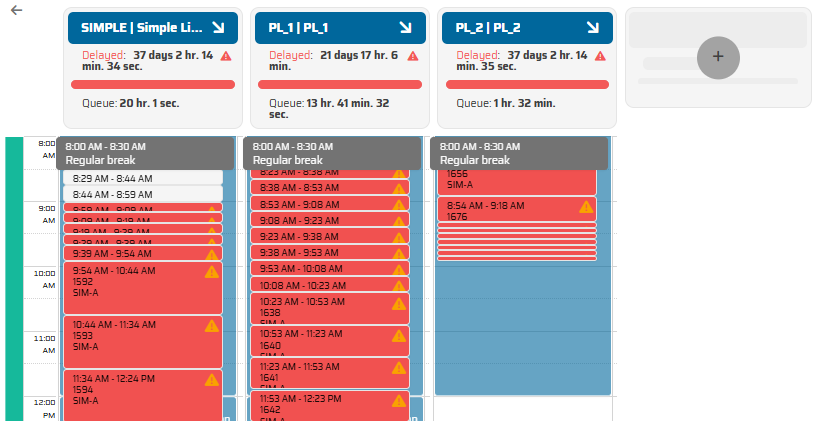Click the 9:00 AM time label

47,214
